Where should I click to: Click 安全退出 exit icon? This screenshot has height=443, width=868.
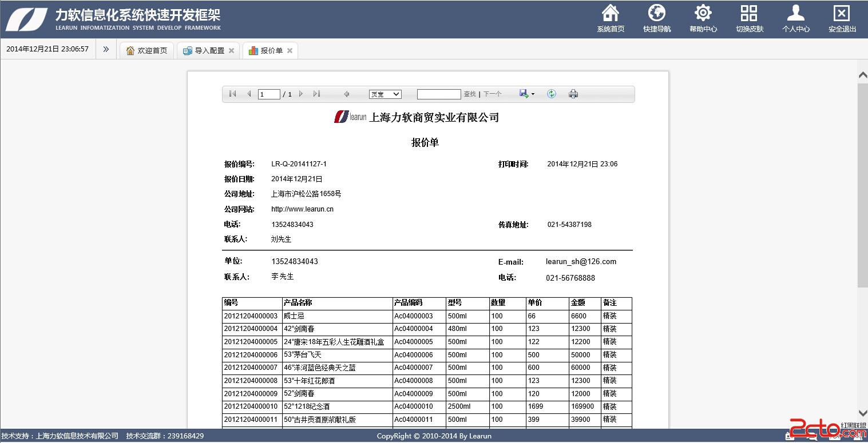[842, 13]
